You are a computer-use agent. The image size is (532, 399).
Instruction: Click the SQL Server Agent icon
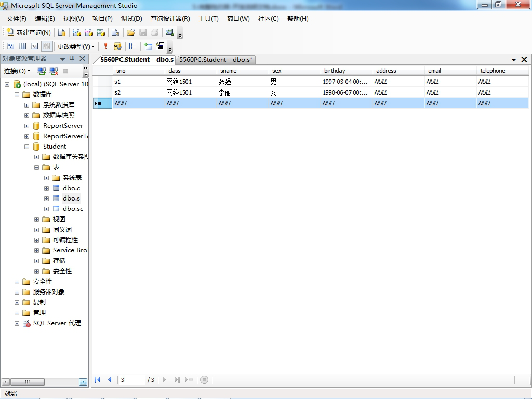coord(26,323)
